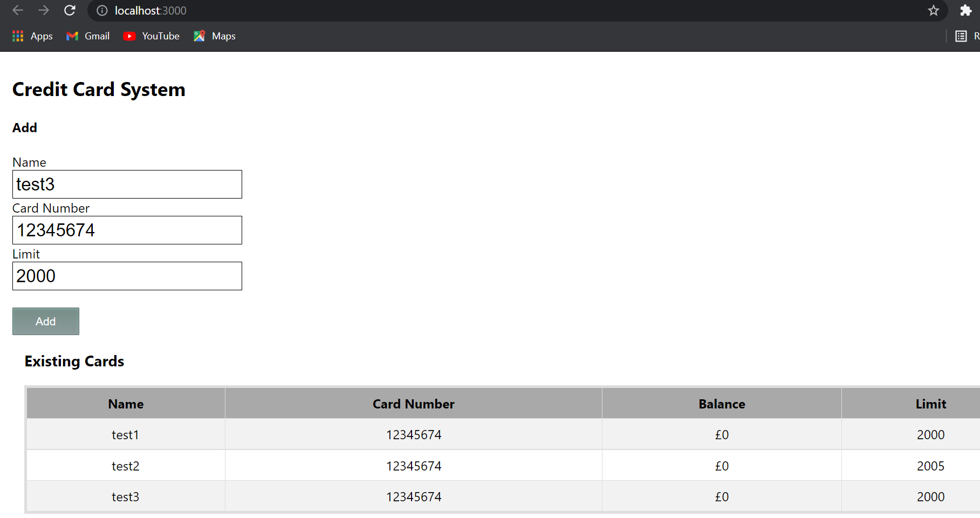The height and width of the screenshot is (518, 980).
Task: Select card number cell in test2 row
Action: 414,466
